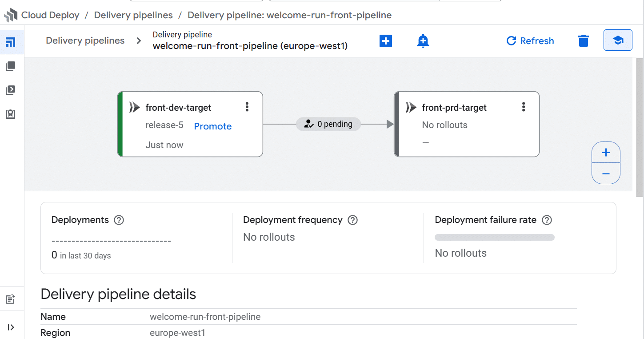Viewport: 644px width, 339px height.
Task: Delete the pipeline with trash icon
Action: [x=583, y=41]
